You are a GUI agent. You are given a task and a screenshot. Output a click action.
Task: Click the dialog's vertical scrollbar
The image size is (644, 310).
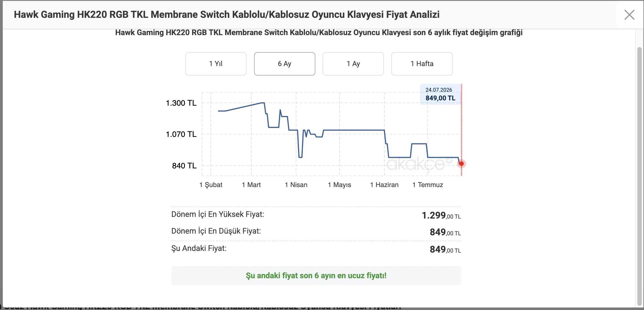pos(639,176)
